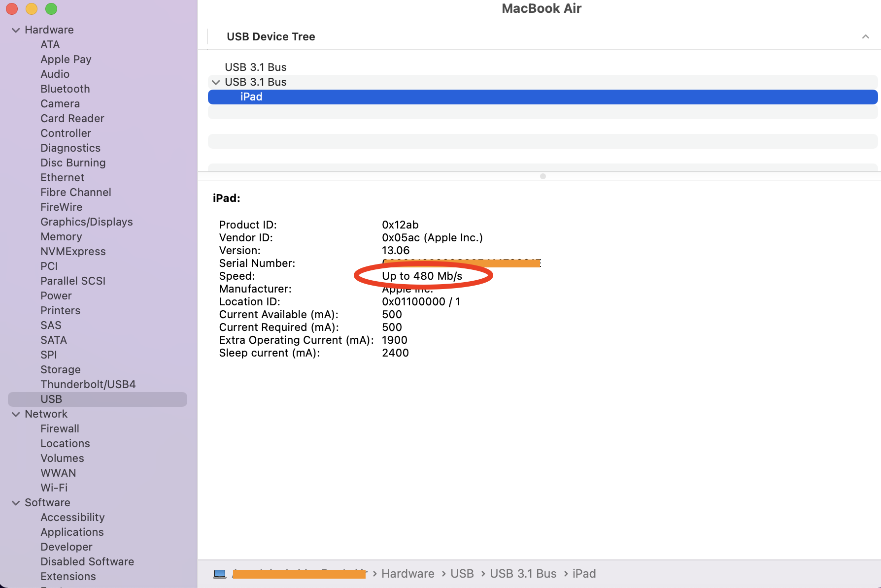Select Developer under Software
Viewport: 881px width, 588px height.
tap(67, 547)
